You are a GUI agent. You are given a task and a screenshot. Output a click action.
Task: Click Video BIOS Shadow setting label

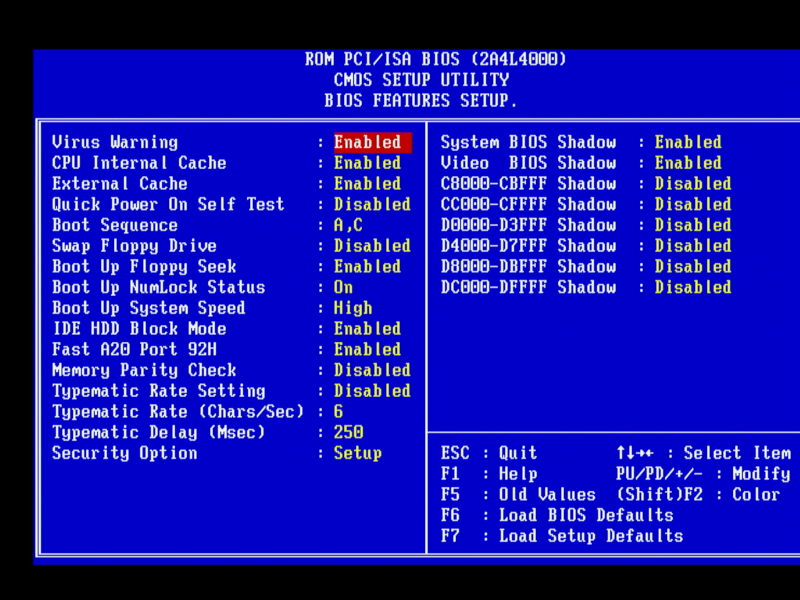pos(528,163)
